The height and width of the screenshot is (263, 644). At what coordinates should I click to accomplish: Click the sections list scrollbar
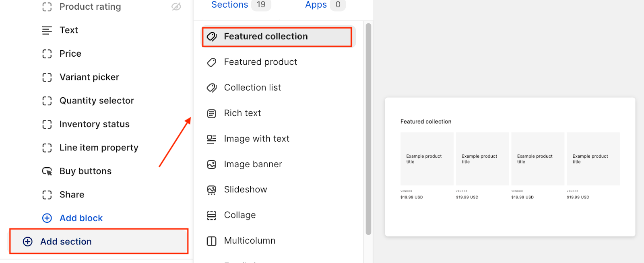point(368,129)
